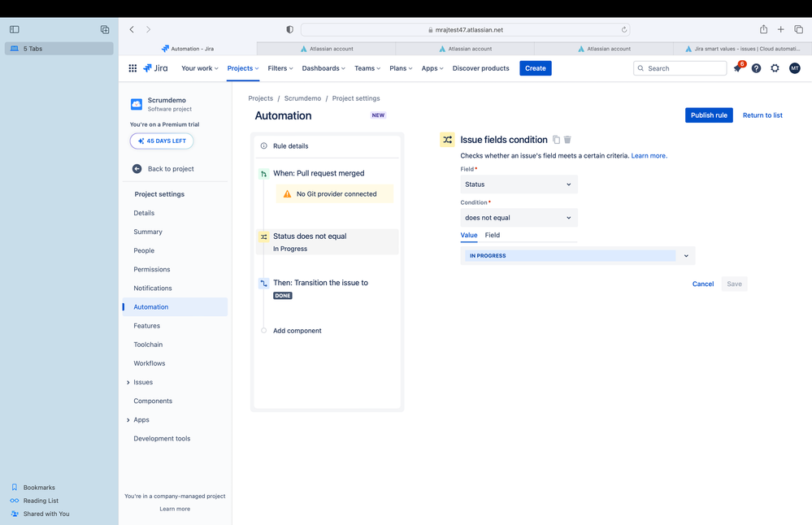Select the 5 Tabs group
The width and height of the screenshot is (812, 525).
[59, 49]
